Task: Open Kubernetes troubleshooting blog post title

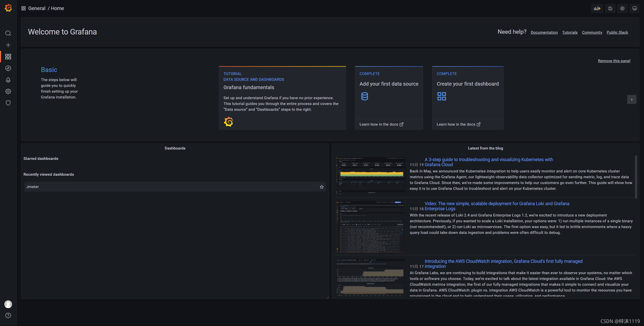Action: coord(489,162)
